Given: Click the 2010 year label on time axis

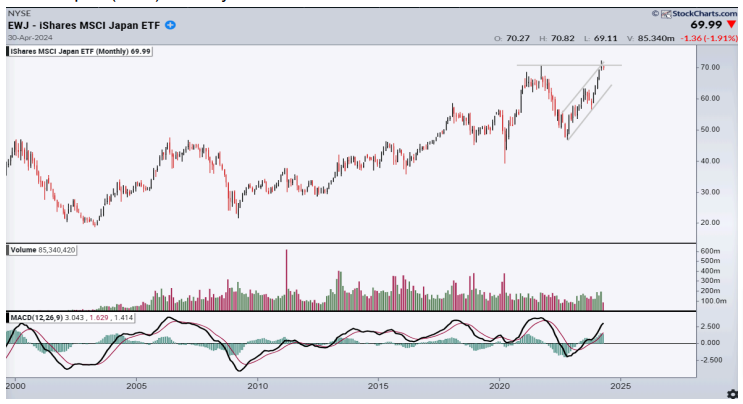Looking at the screenshot, I should pyautogui.click(x=258, y=386).
